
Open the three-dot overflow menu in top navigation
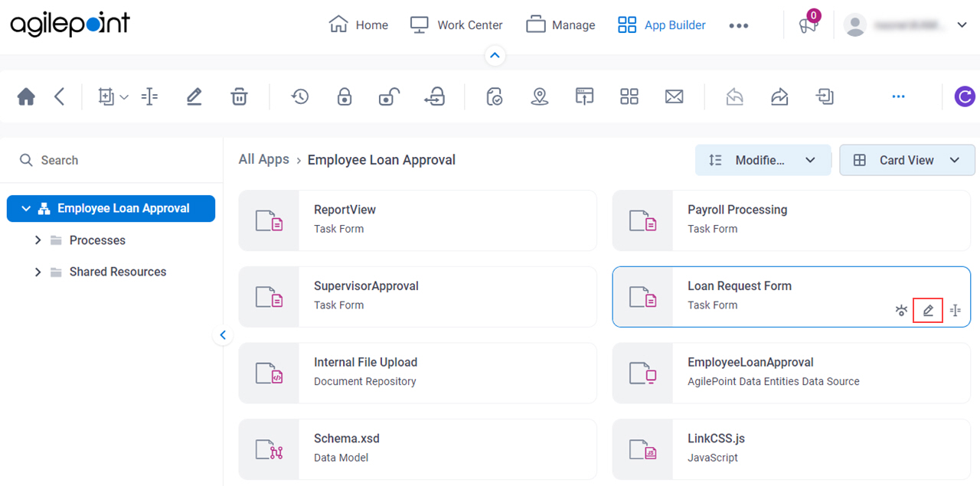click(739, 25)
